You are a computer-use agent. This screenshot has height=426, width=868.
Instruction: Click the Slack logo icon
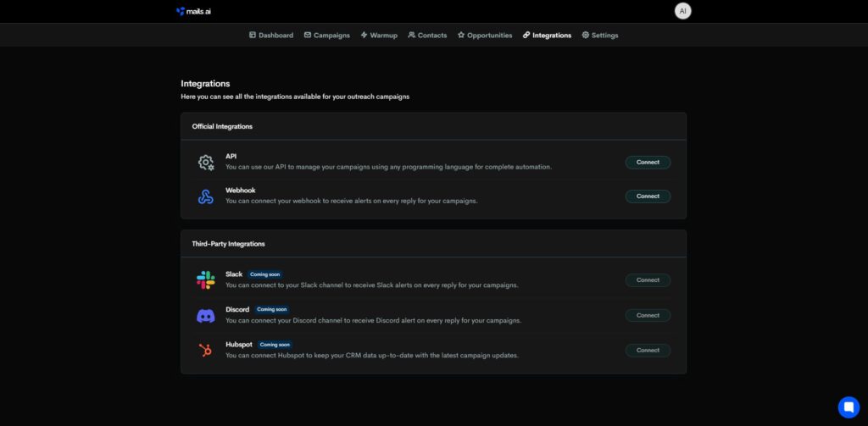pos(205,279)
